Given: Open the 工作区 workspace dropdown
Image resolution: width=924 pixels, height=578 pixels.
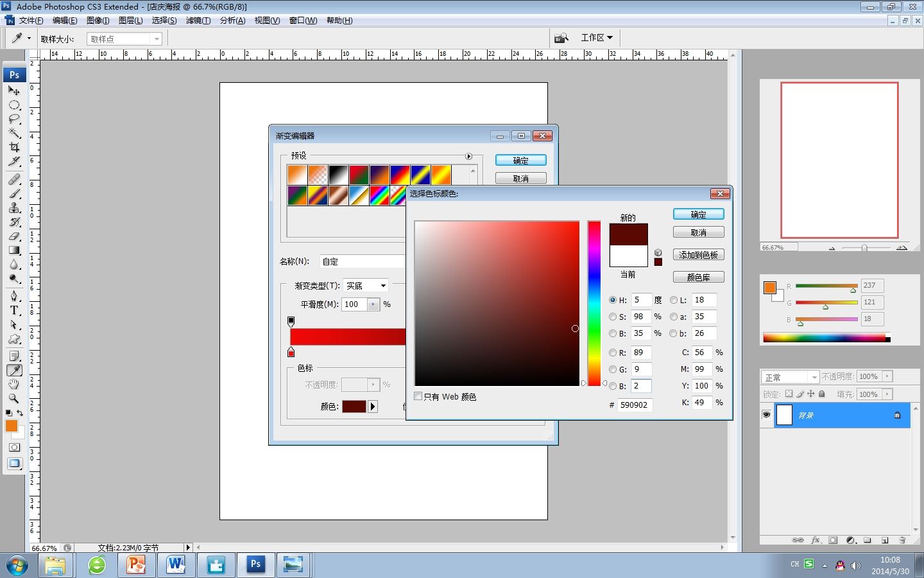Looking at the screenshot, I should pyautogui.click(x=597, y=38).
